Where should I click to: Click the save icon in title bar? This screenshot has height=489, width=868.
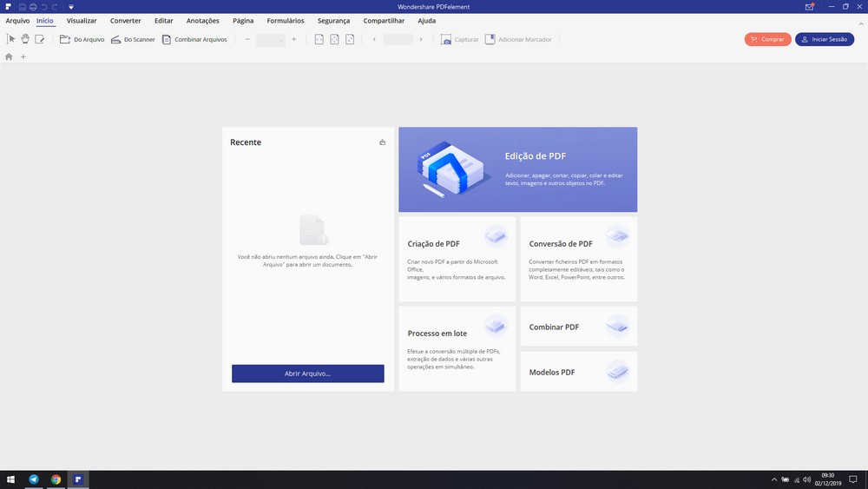point(23,7)
